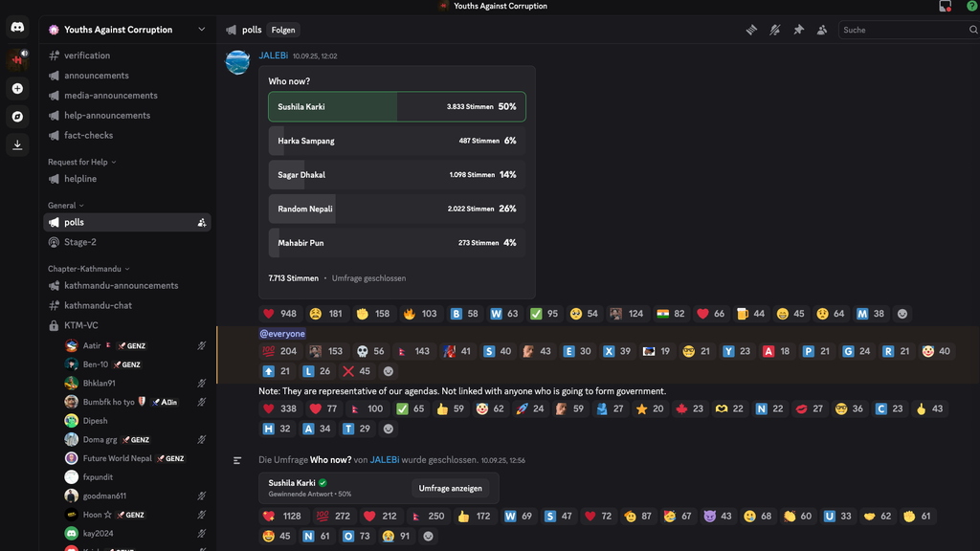Viewport: 980px width, 551px height.
Task: Open Youths Against Corruption server dropdown
Action: coord(127,30)
